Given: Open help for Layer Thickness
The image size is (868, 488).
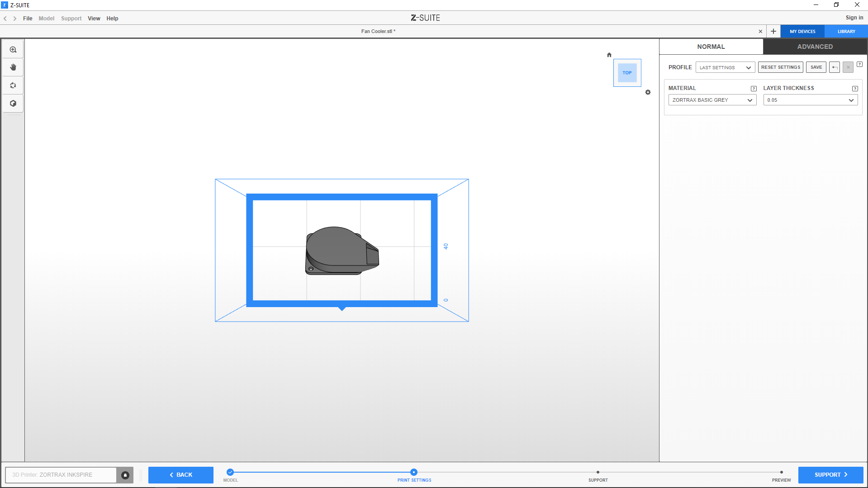Looking at the screenshot, I should pos(854,89).
